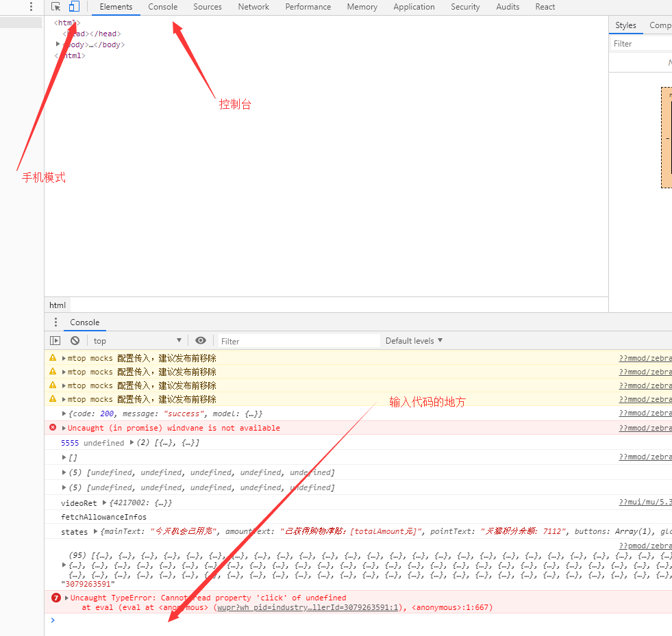Click warning icon on first mtop mocks message
This screenshot has width=672, height=636.
(53, 358)
